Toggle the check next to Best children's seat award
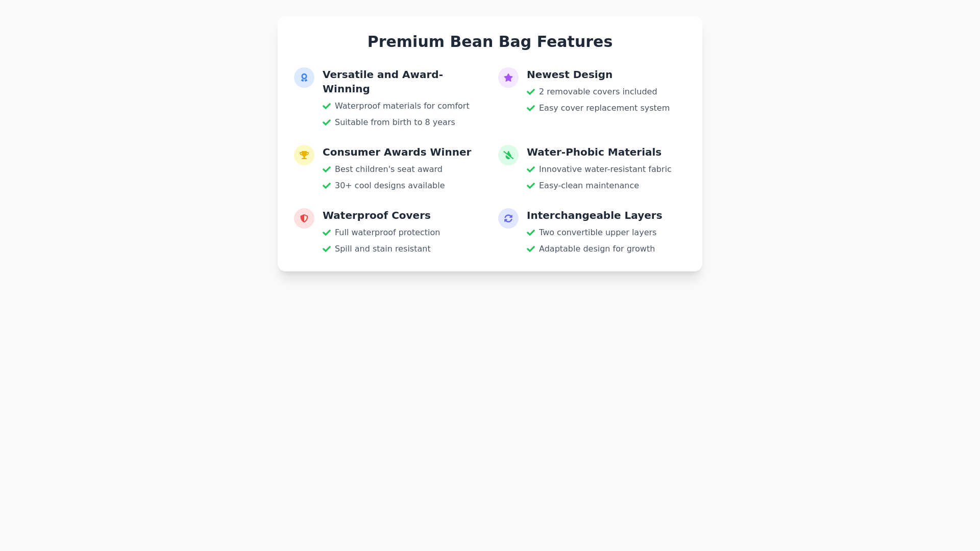The image size is (980, 551). click(x=327, y=169)
